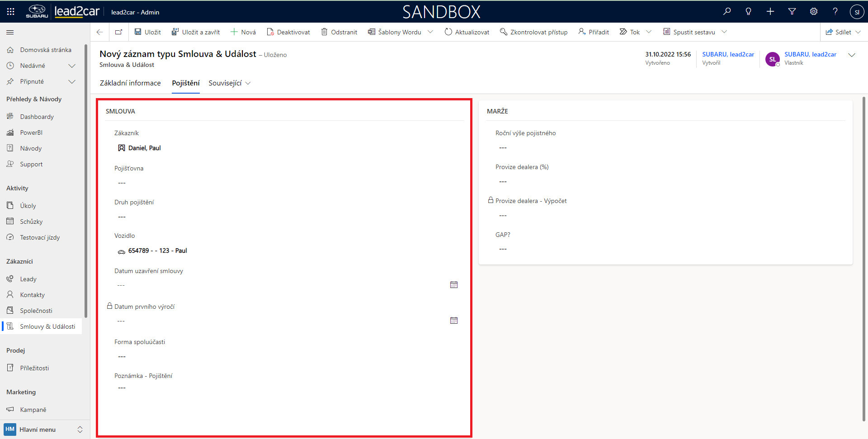This screenshot has width=868, height=439.
Task: Collapse the left navigation hamburger menu
Action: pos(10,32)
